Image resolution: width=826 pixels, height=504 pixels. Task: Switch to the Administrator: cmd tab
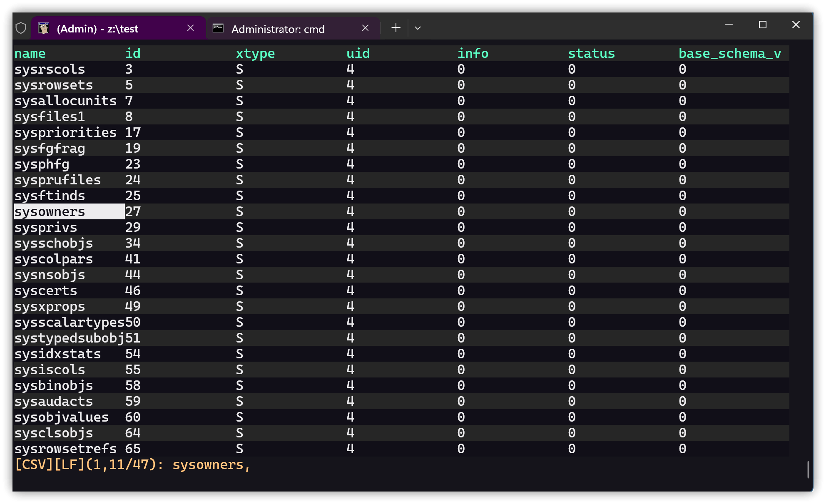coord(294,28)
